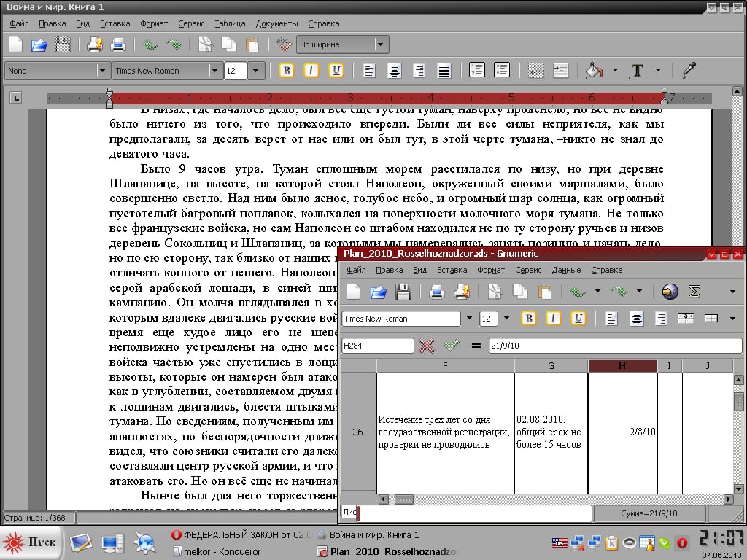Copy icon in word processor toolbar

(229, 44)
